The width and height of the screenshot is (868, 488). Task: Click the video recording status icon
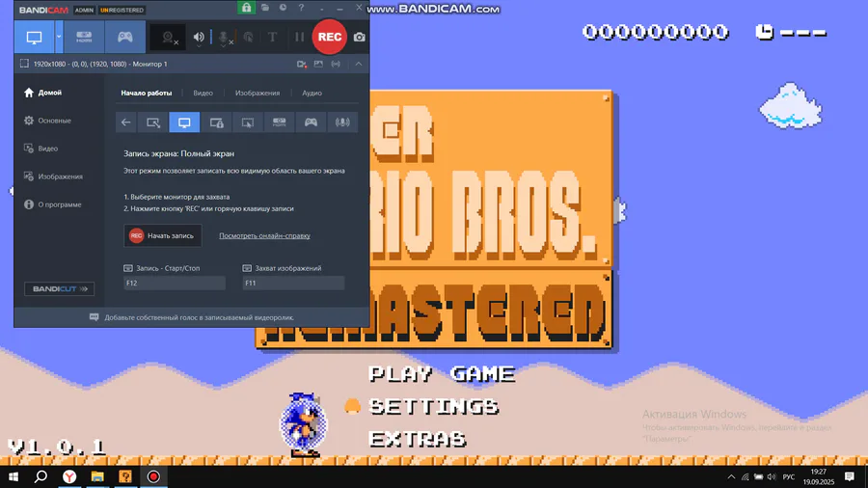[302, 65]
